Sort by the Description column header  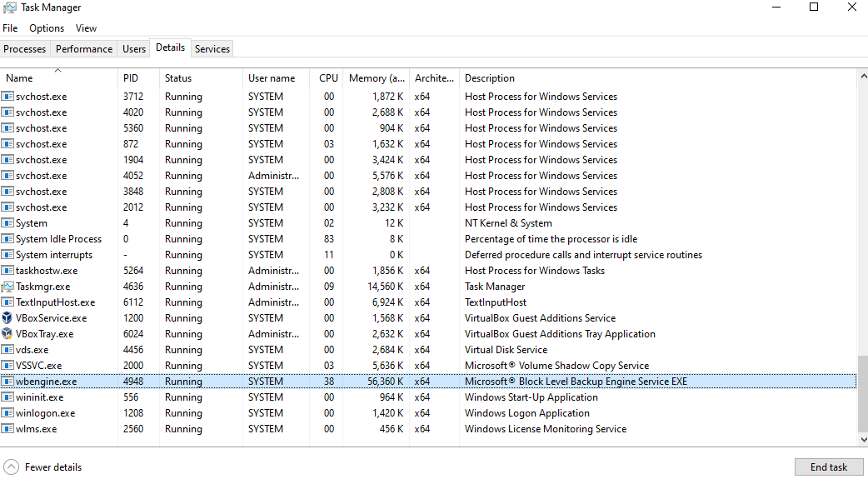[x=657, y=78]
